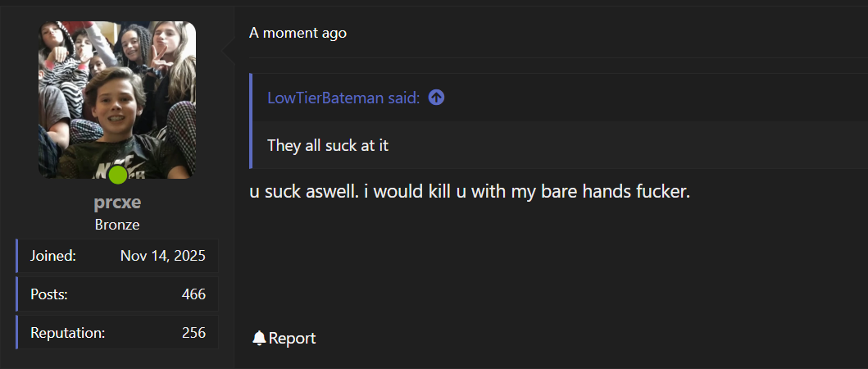Viewport: 868px width, 369px height.
Task: Click the green online status dot on avatar
Action: pyautogui.click(x=118, y=175)
